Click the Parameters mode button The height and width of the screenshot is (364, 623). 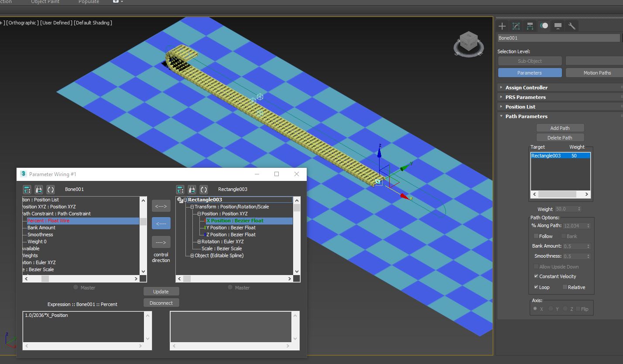(530, 73)
